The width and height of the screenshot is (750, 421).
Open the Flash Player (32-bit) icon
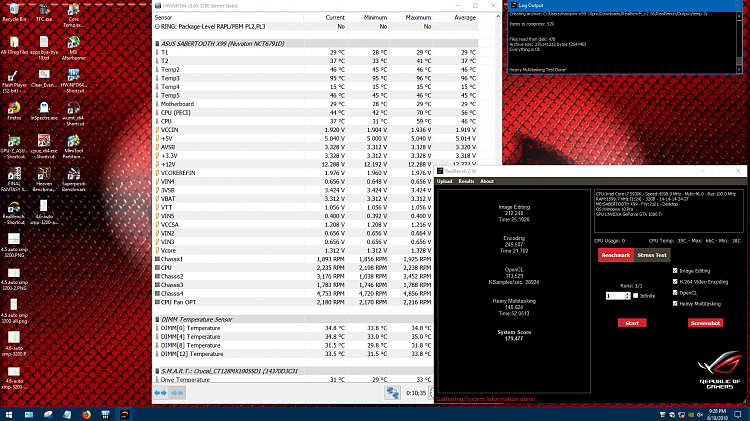(x=14, y=81)
